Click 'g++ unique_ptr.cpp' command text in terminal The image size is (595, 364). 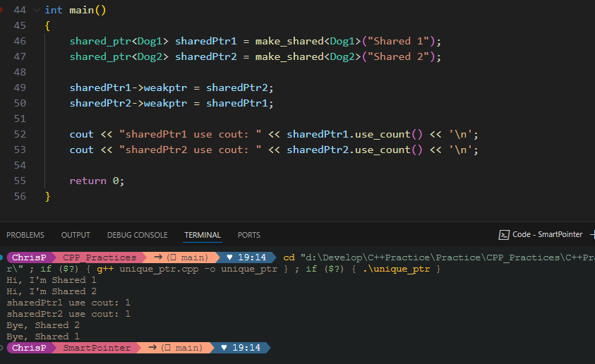[148, 269]
